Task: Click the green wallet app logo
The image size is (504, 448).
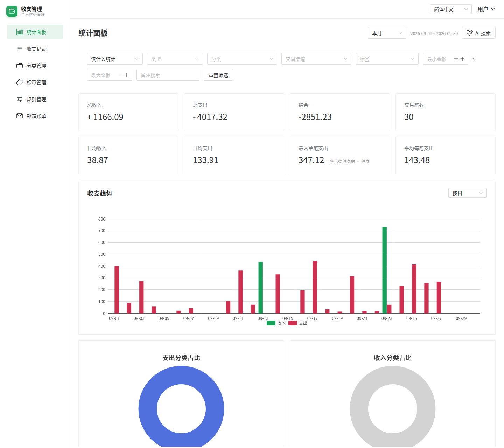Action: [x=12, y=11]
